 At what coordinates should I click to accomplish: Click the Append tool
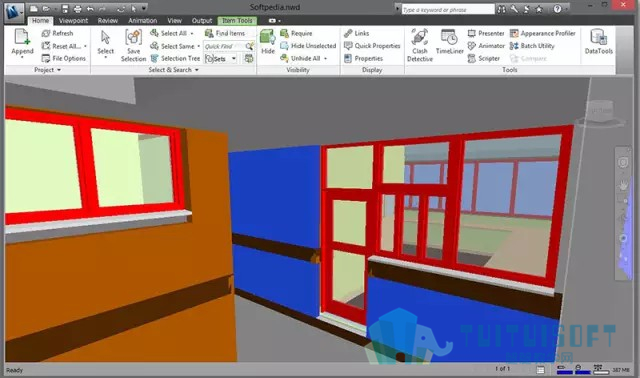[22, 43]
